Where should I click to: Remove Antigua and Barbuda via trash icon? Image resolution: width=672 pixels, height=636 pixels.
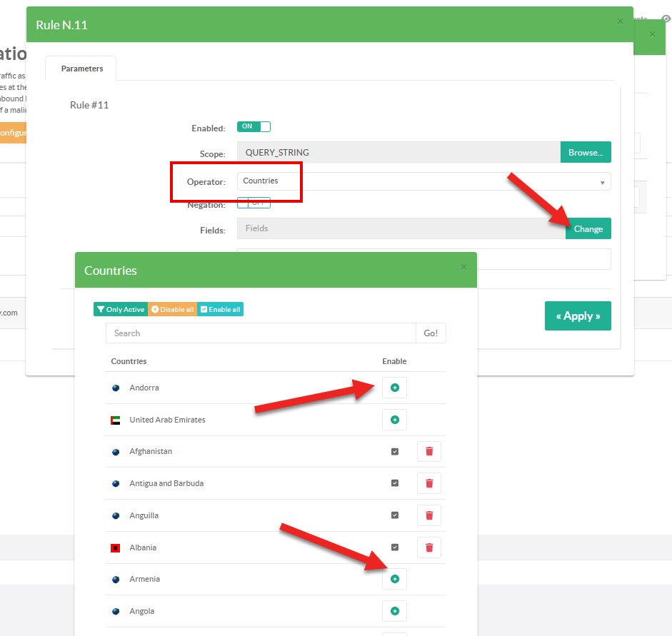pyautogui.click(x=429, y=483)
